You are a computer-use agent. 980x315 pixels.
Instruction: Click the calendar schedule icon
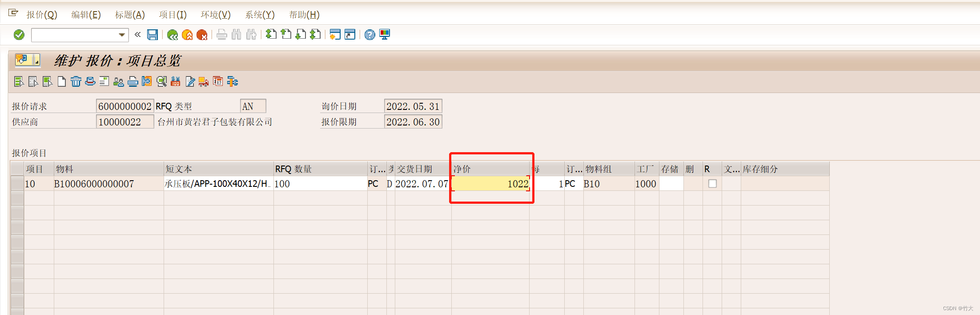coord(218,81)
